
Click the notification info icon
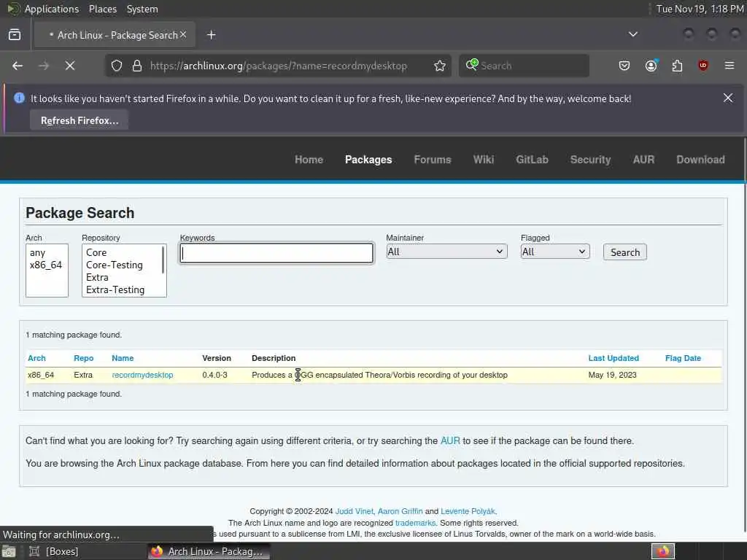pyautogui.click(x=19, y=98)
